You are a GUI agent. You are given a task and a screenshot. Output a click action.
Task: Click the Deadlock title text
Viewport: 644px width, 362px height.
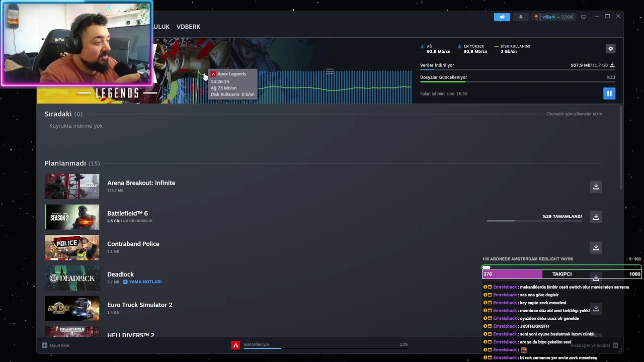coord(120,275)
